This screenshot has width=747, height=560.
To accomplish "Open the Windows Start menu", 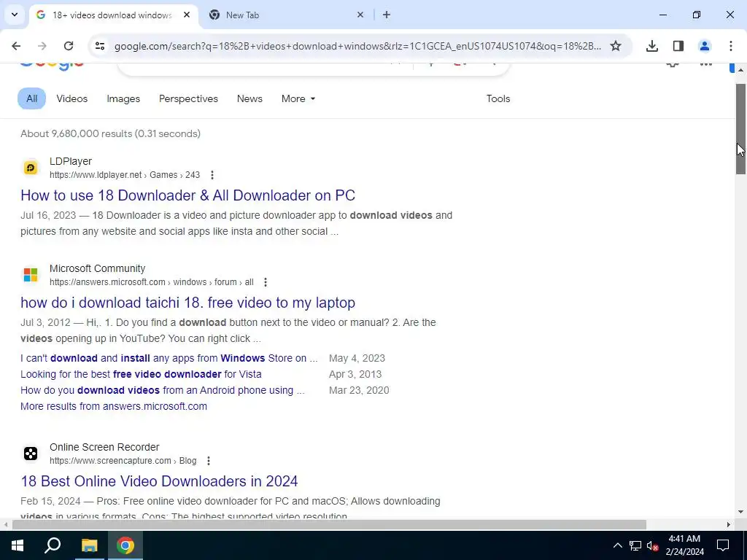I will coord(18,545).
